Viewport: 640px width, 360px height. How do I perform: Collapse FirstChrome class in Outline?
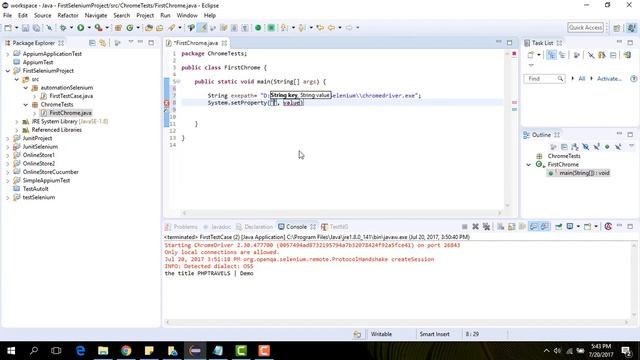click(529, 164)
